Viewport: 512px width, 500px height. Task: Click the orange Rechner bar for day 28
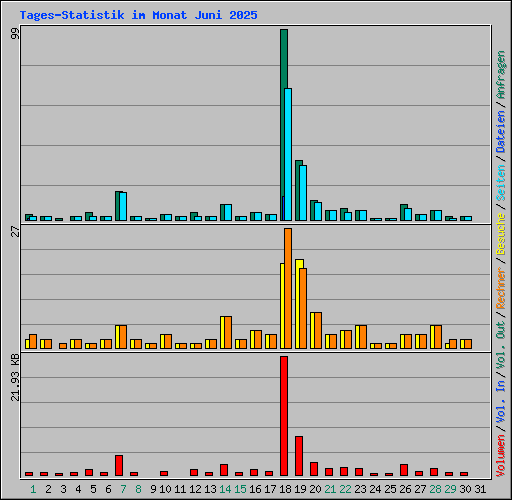(438, 337)
